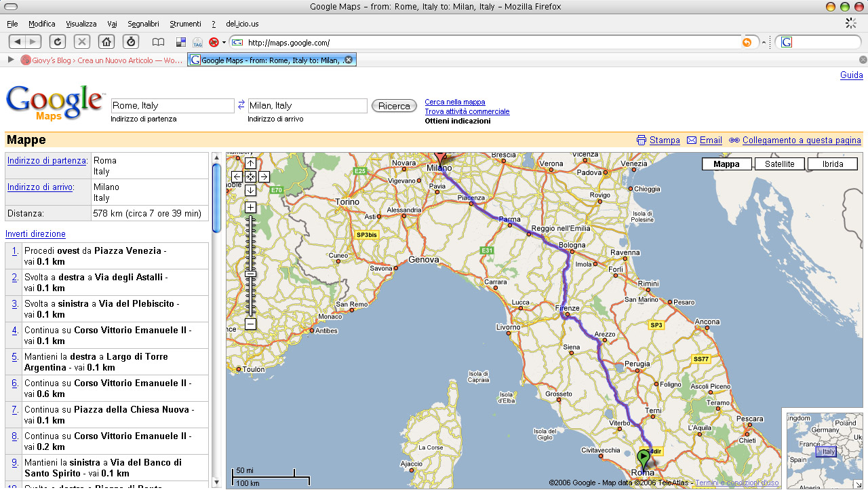Reload the current page
The image size is (868, 490).
[x=58, y=42]
